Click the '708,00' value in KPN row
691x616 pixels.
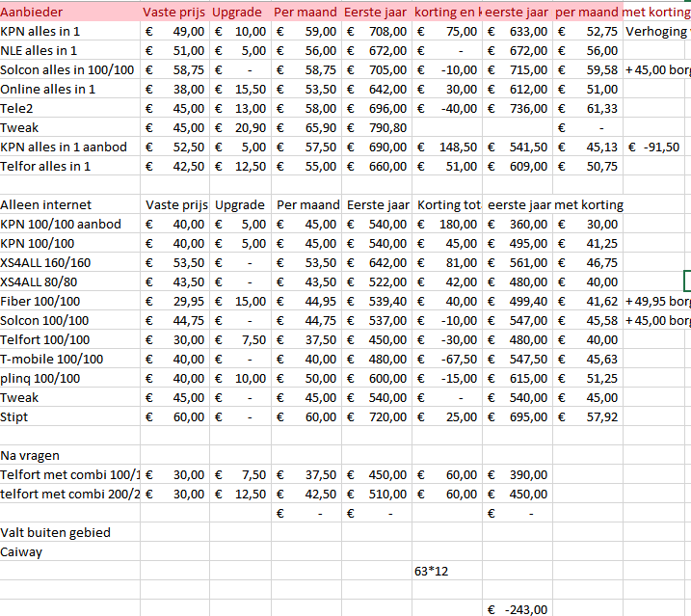click(377, 31)
